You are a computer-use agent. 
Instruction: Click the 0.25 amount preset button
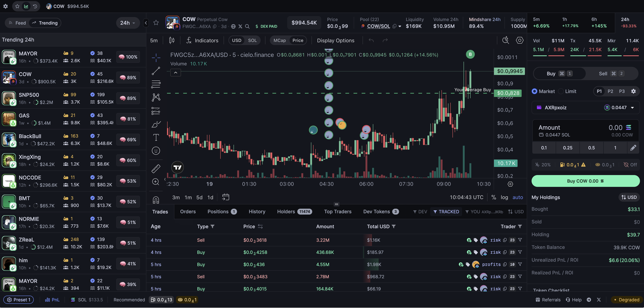point(568,148)
